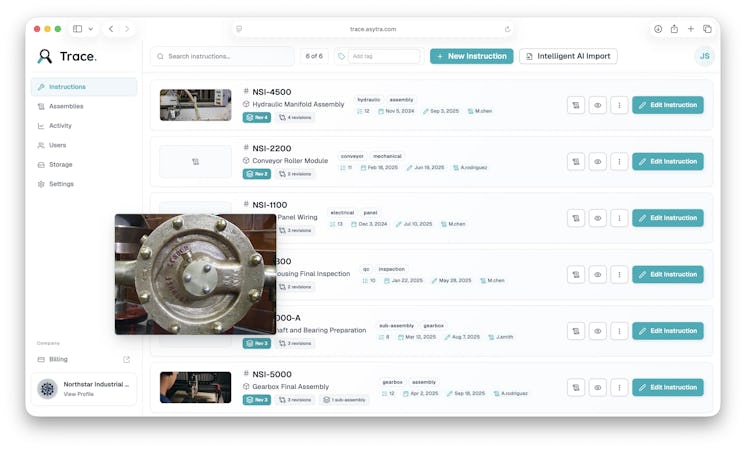Click the NSI-4500 thumbnail image
This screenshot has width=746, height=450.
[x=196, y=105]
